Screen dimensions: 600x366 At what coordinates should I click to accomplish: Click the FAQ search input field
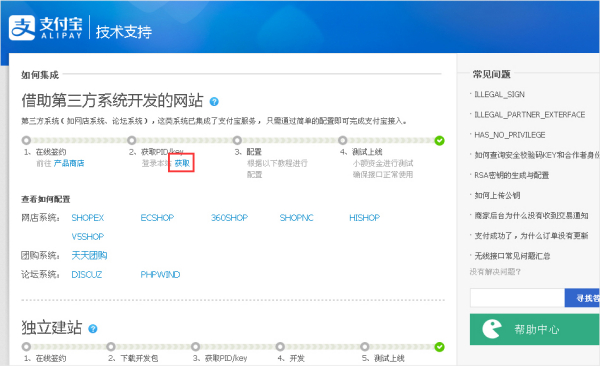click(517, 298)
